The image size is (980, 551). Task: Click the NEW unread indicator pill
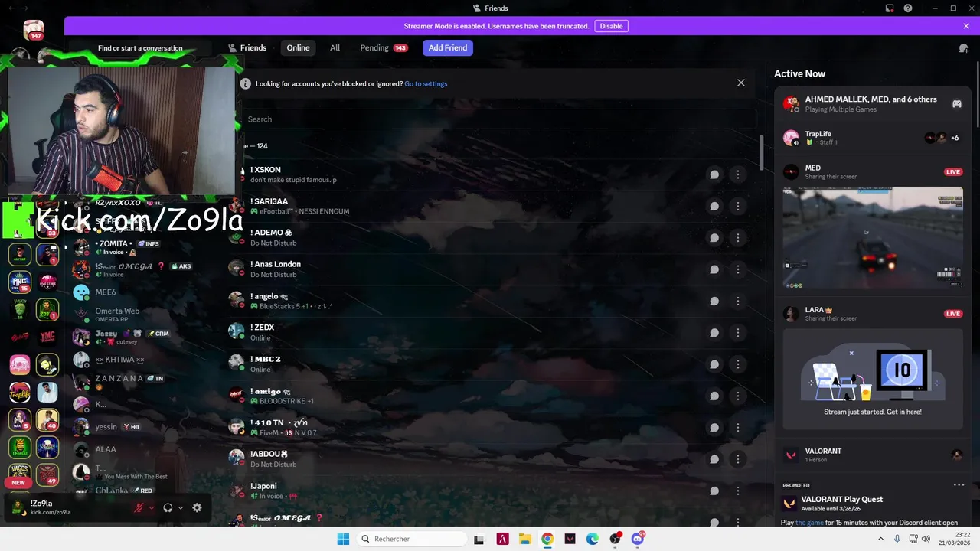tap(18, 482)
